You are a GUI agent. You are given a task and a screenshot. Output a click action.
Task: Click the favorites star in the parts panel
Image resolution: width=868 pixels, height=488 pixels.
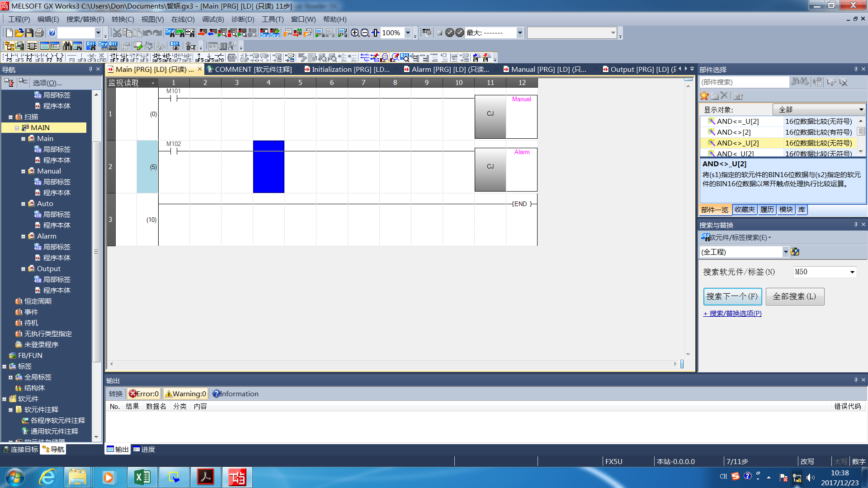pos(704,96)
